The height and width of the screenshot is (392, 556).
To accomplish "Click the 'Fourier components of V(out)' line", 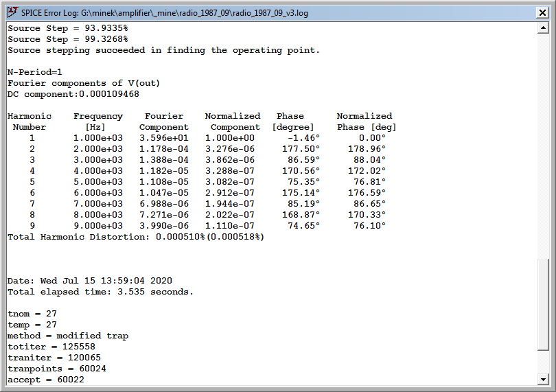I will pyautogui.click(x=84, y=83).
